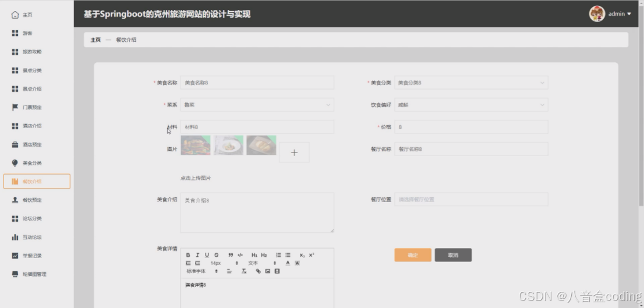Viewport: 644px width, 308px height.
Task: Decrease indent in editor toolbar
Action: 188,263
